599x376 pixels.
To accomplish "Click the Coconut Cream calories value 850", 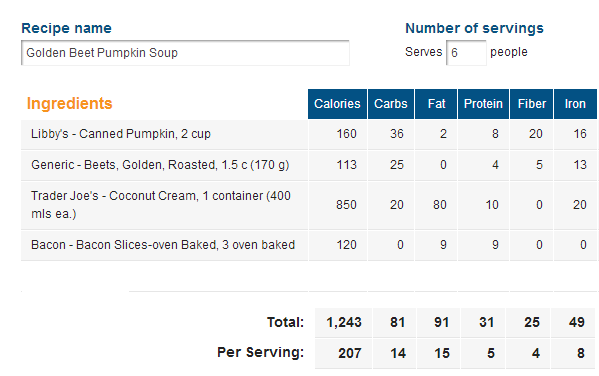I will pos(346,205).
